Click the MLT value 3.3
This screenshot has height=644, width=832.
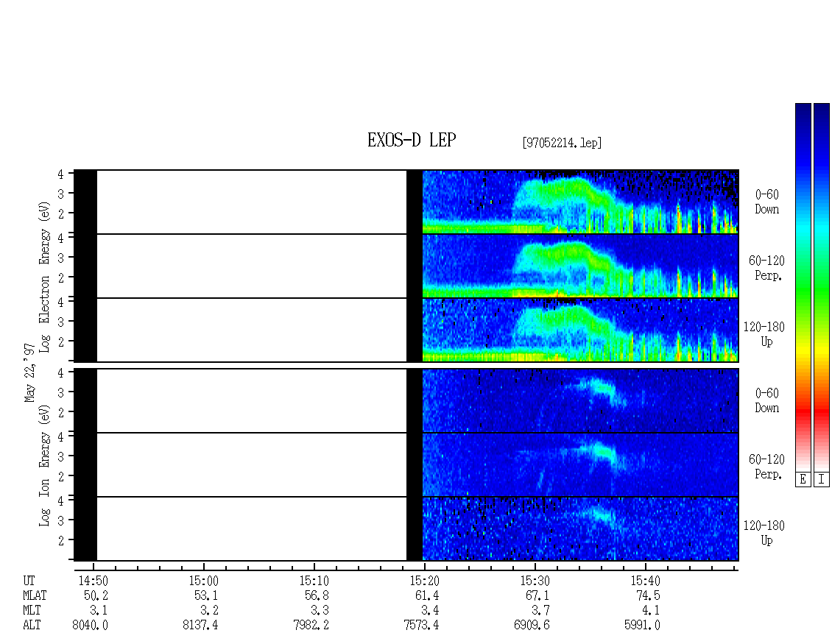pos(320,611)
